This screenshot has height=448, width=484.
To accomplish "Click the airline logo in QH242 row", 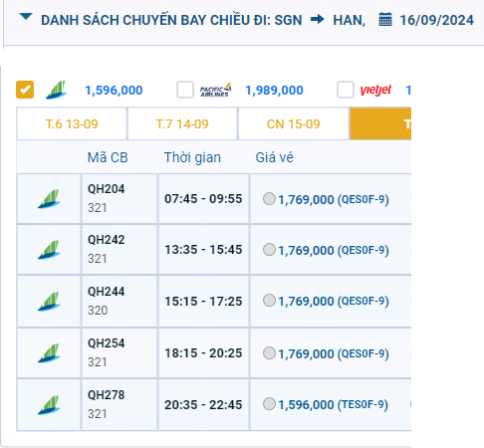I will pos(49,250).
